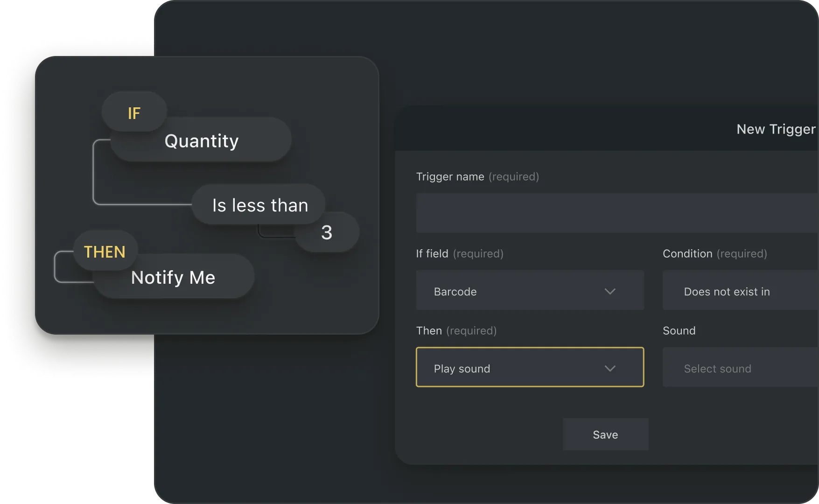Click the 'If field (required)' label

pyautogui.click(x=459, y=254)
